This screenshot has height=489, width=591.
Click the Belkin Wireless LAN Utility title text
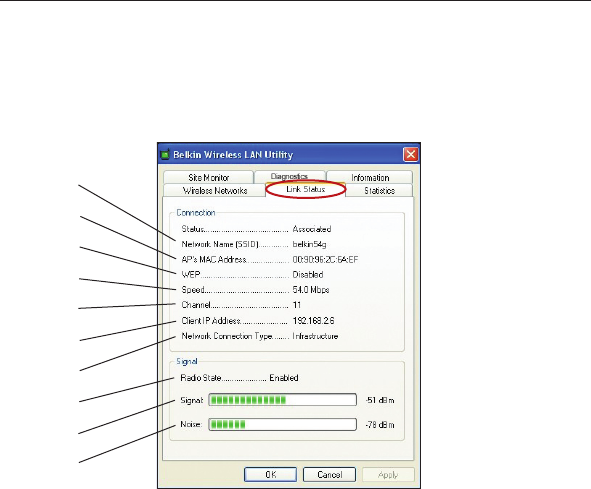pyautogui.click(x=233, y=155)
